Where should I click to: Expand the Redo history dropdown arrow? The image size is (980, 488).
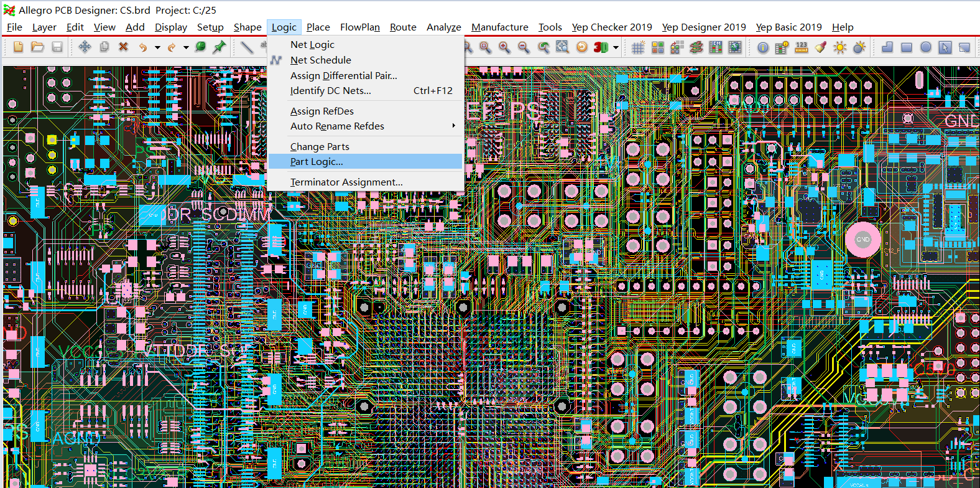click(x=186, y=47)
